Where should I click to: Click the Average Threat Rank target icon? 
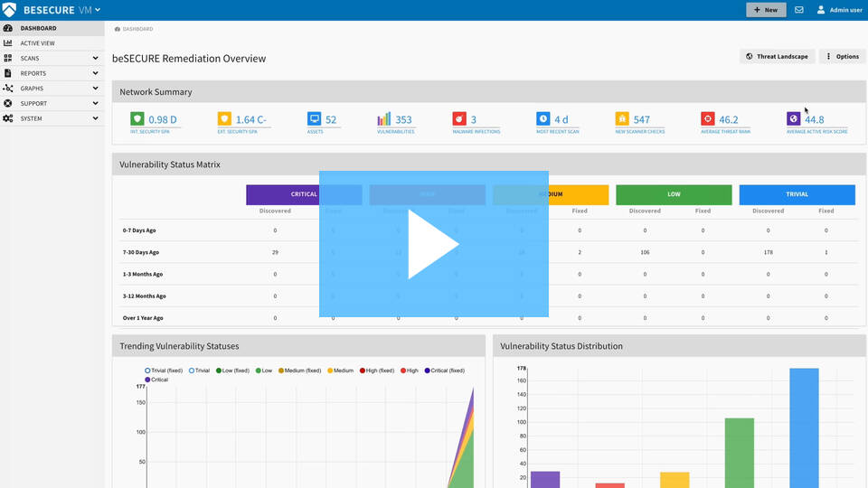(707, 118)
